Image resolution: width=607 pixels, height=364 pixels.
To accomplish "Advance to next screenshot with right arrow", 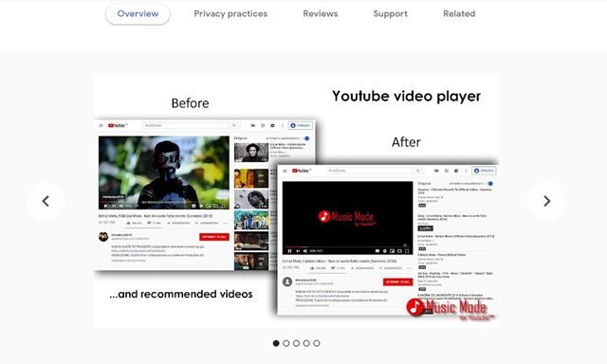I will (546, 201).
